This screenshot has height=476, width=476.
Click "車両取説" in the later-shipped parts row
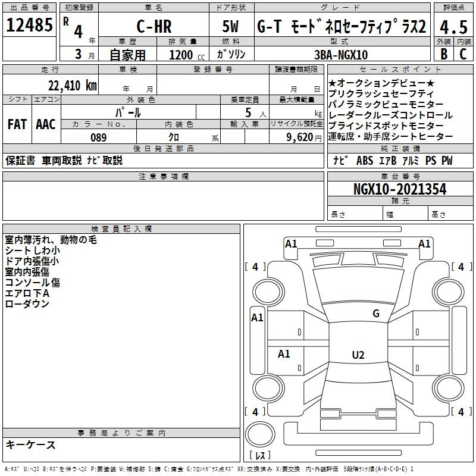(x=62, y=160)
